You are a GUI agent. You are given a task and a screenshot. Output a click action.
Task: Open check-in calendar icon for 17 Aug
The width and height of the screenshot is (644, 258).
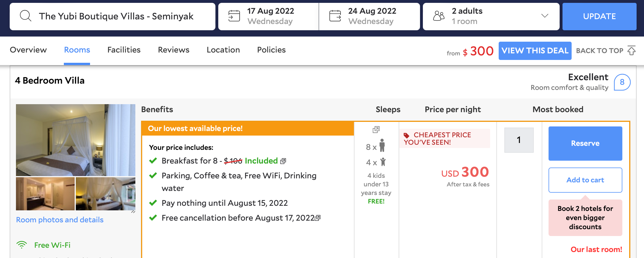pyautogui.click(x=234, y=16)
